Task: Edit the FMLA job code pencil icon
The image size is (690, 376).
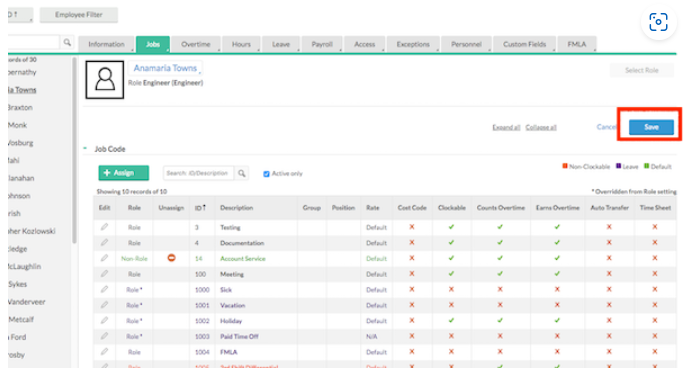Action: coord(104,351)
